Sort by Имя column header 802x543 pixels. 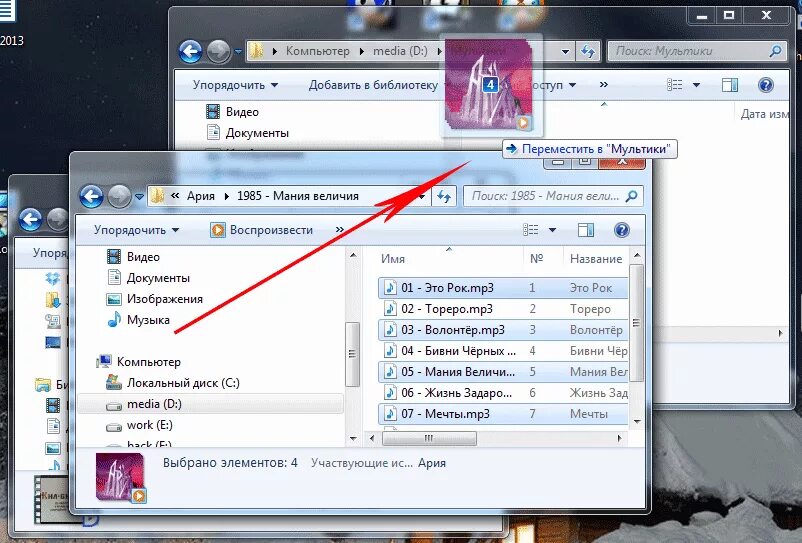click(393, 259)
